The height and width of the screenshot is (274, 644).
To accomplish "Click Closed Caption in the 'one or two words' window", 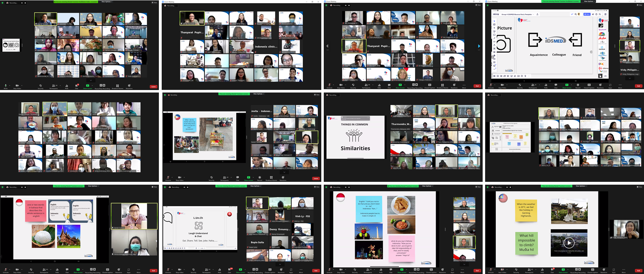I will pos(107,271).
